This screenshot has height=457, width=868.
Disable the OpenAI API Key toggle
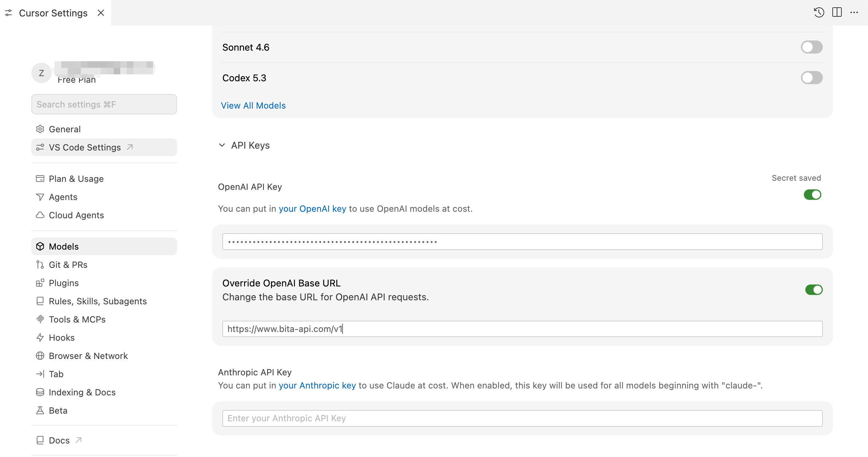click(x=812, y=195)
